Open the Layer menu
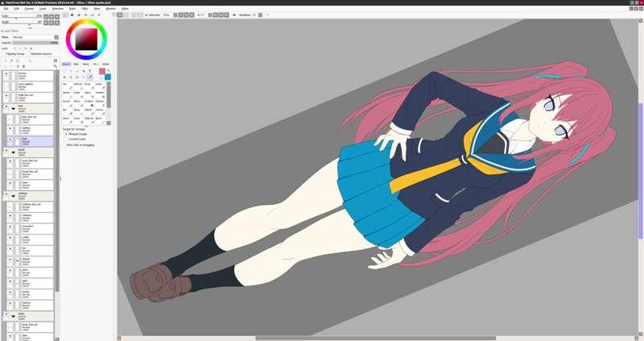This screenshot has width=644, height=341. pyautogui.click(x=43, y=8)
